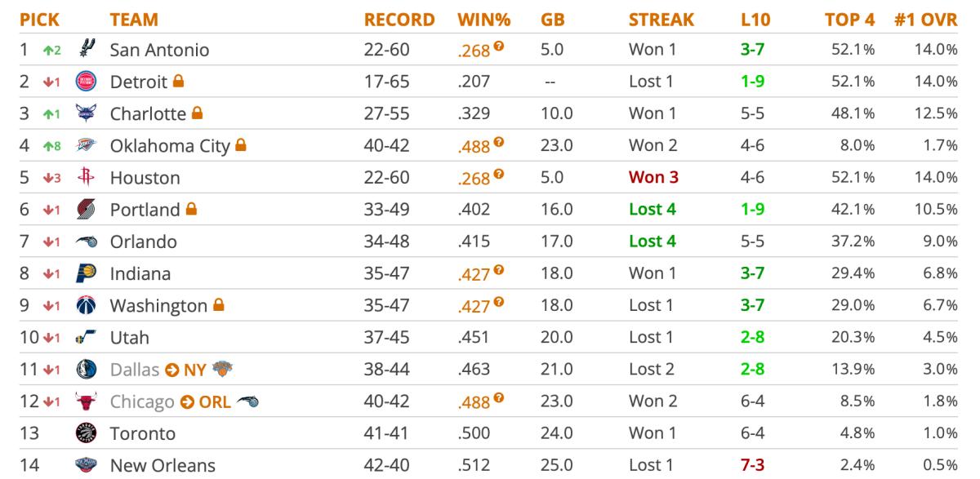Open the New Orleans team link
The width and height of the screenshot is (980, 479).
163,466
